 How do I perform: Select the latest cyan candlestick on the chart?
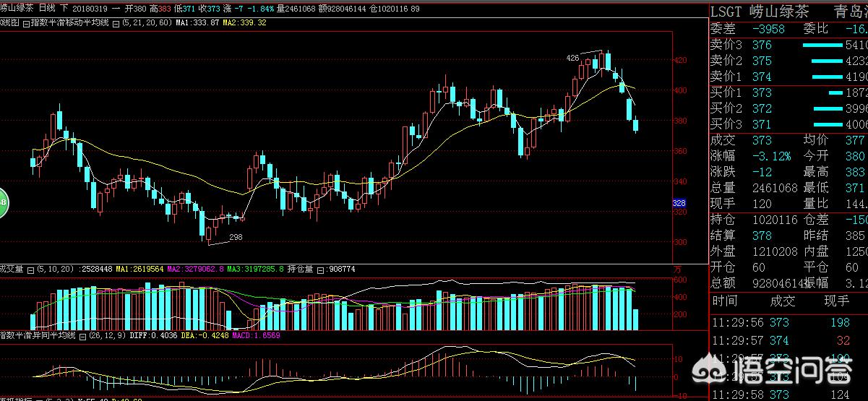pyautogui.click(x=636, y=126)
